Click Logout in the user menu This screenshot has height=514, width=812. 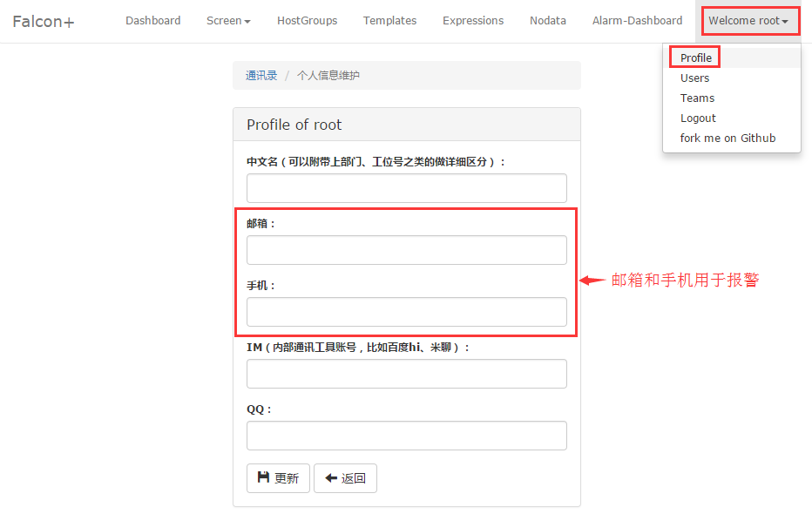(x=698, y=118)
